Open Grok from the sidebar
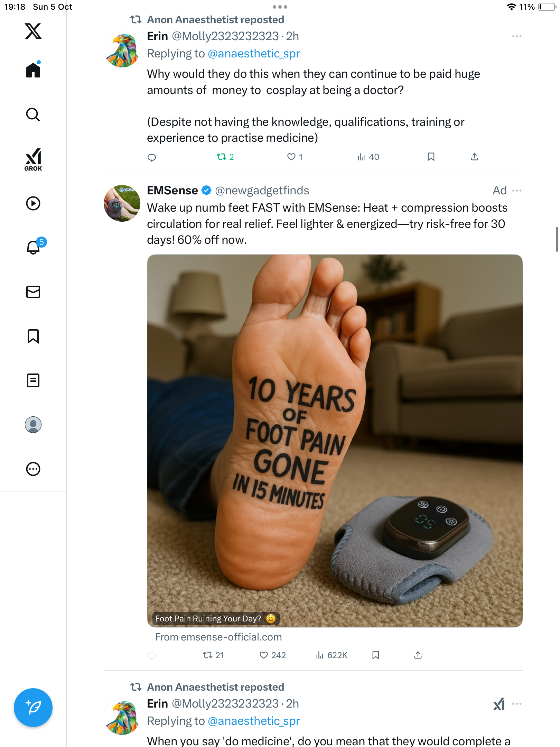560x747 pixels. 33,159
